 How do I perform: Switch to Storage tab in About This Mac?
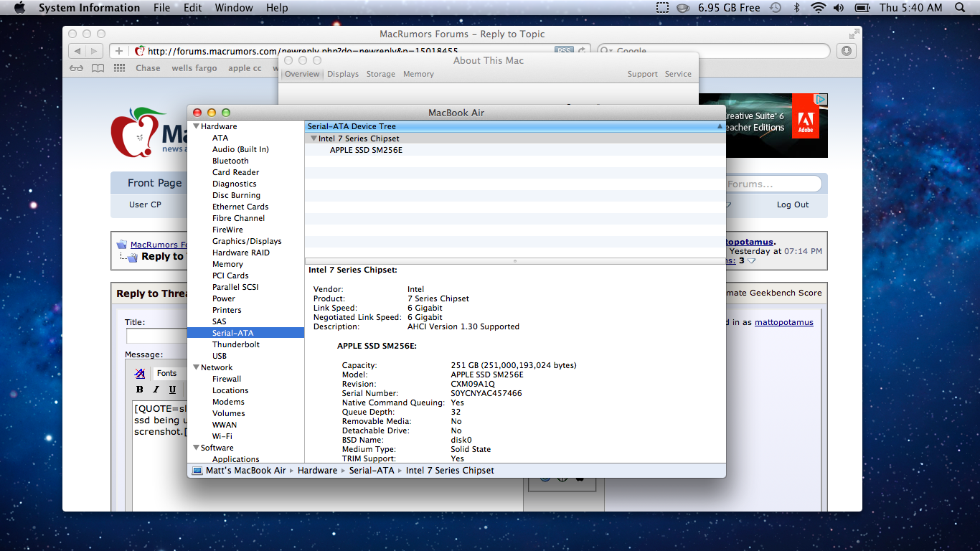pyautogui.click(x=381, y=74)
